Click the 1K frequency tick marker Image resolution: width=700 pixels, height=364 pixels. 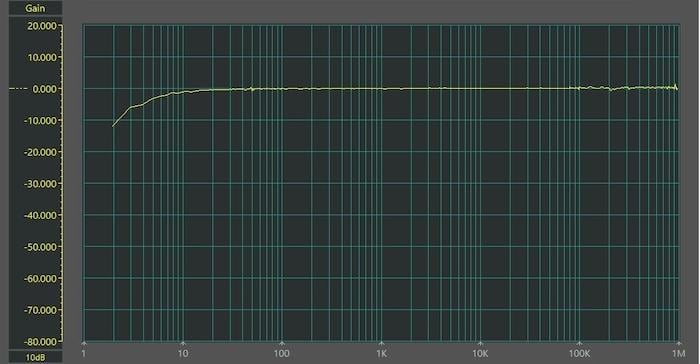point(381,343)
